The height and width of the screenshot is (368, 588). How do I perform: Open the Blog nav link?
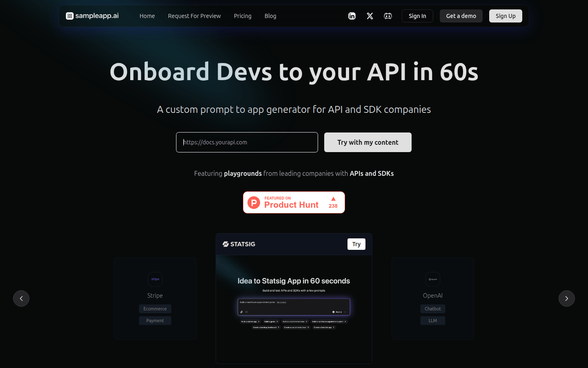click(270, 16)
